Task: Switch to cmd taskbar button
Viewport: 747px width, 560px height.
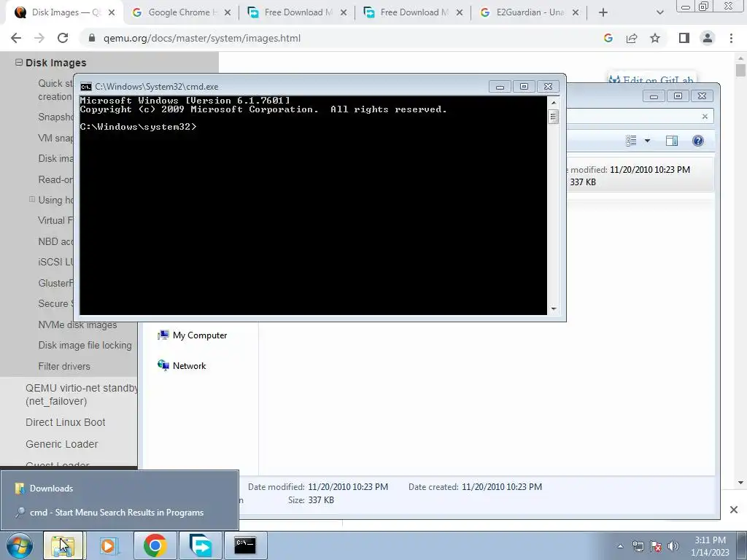Action: [x=245, y=545]
